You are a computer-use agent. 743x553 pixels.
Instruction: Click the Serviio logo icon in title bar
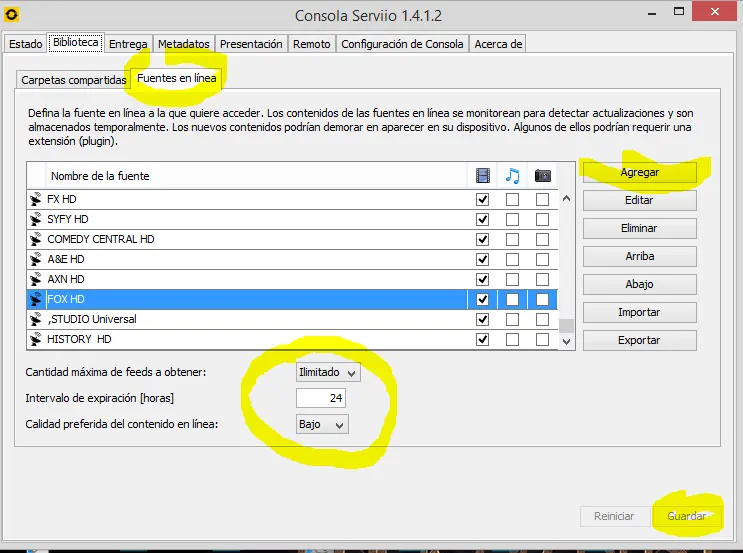pyautogui.click(x=11, y=14)
